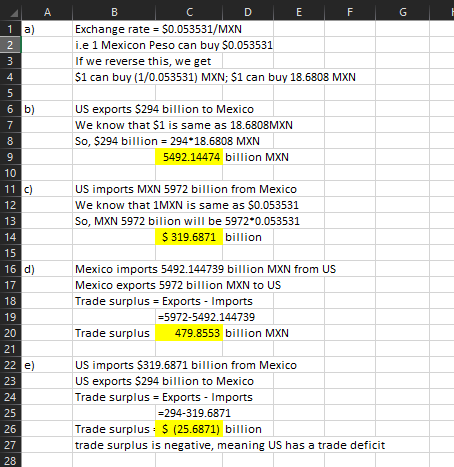Click 'billion' next to $ 319.6871

point(243,237)
